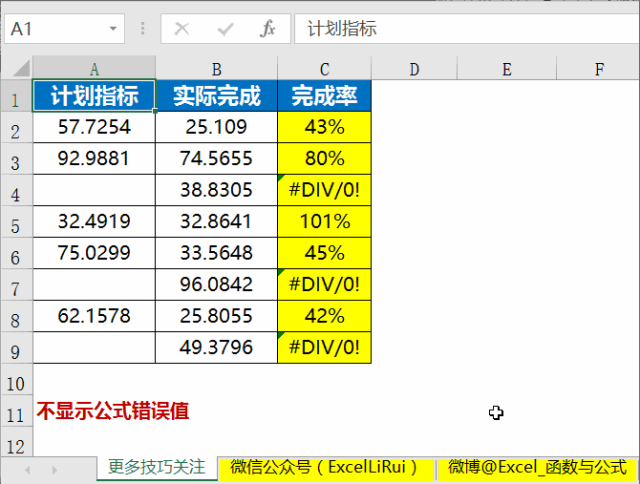640x484 pixels.
Task: Click the empty cell A4 beside 38.8305
Action: (94, 190)
